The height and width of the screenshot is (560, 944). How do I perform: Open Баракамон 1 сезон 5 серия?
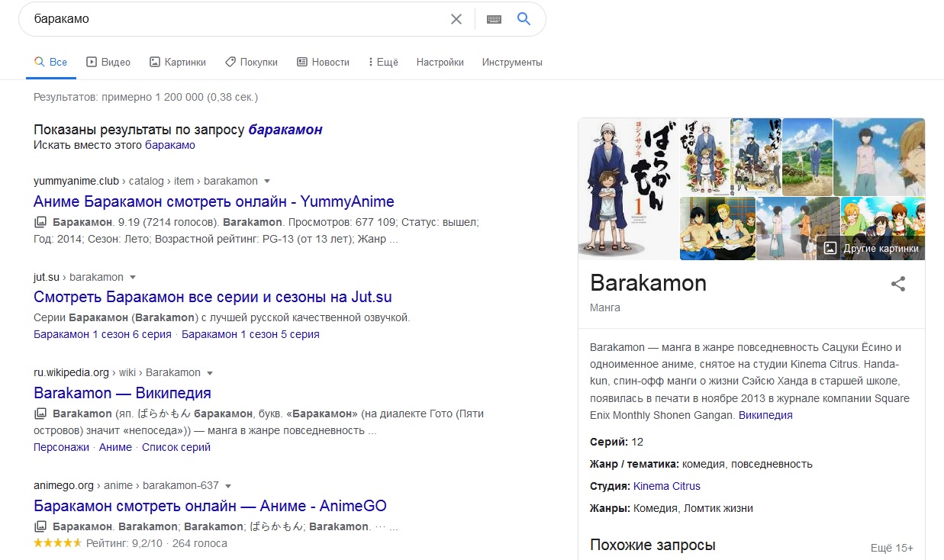(250, 334)
